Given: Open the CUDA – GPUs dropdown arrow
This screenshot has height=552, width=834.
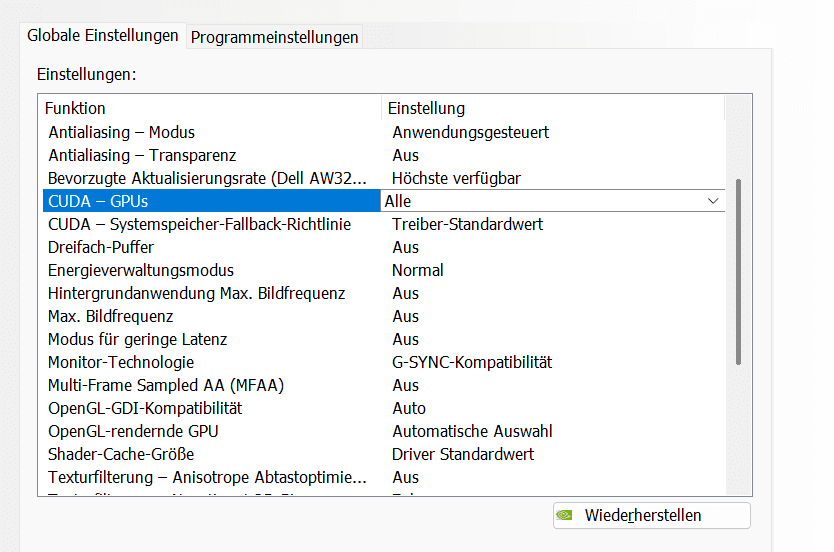Looking at the screenshot, I should click(713, 201).
